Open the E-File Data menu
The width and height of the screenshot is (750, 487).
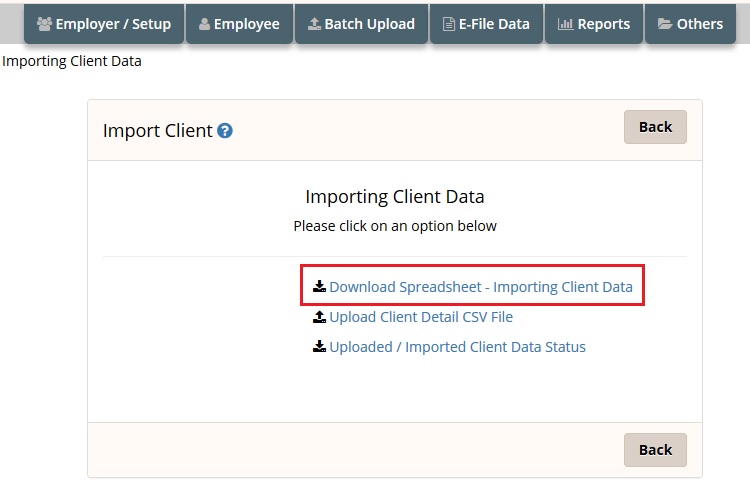pyautogui.click(x=486, y=24)
